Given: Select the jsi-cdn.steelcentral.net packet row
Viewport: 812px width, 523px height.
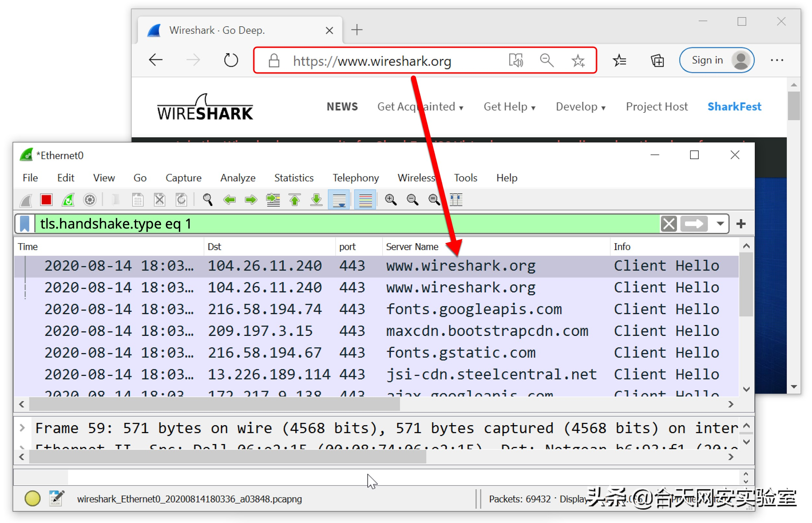Looking at the screenshot, I should click(x=376, y=375).
